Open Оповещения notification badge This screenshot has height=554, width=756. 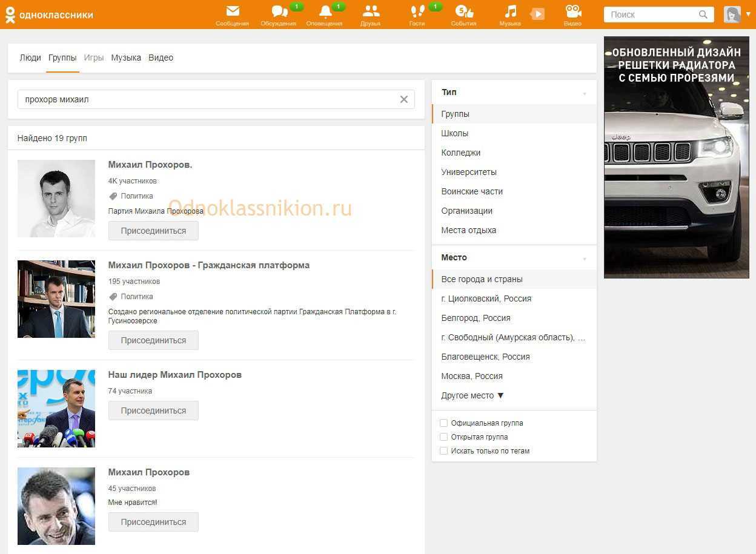coord(338,7)
